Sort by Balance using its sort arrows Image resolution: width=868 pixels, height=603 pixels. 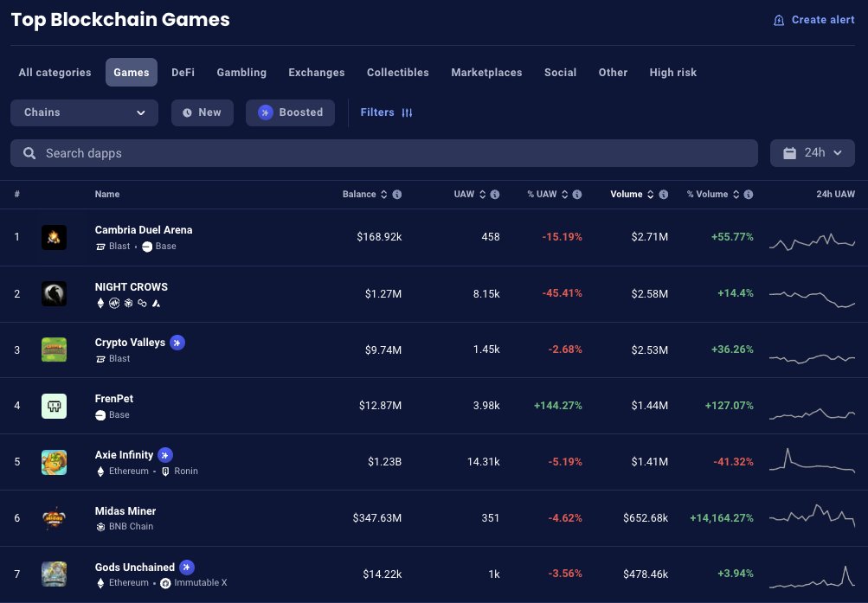pos(383,195)
